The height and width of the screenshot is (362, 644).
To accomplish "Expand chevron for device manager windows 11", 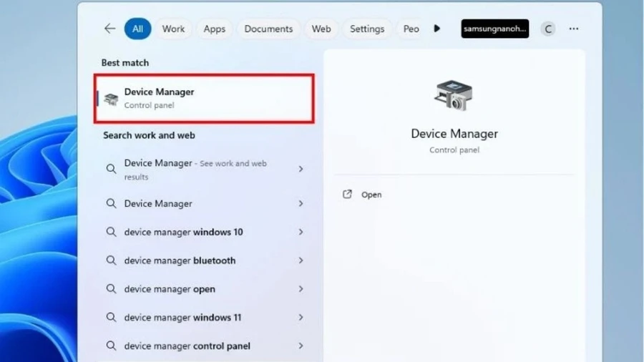I will [301, 317].
